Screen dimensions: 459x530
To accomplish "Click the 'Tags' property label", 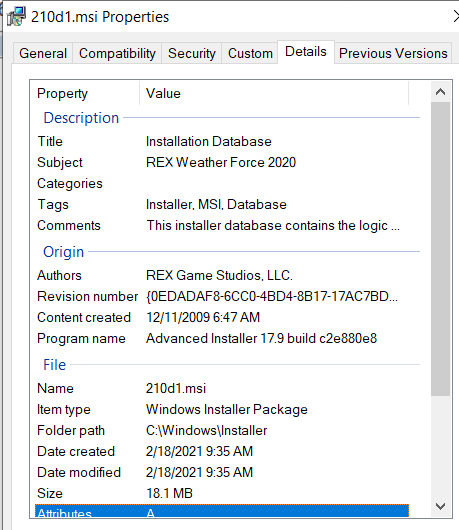I will point(53,204).
